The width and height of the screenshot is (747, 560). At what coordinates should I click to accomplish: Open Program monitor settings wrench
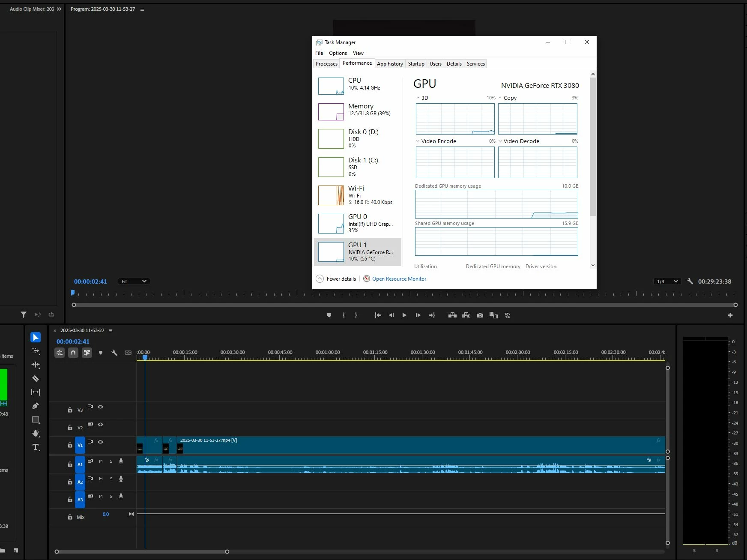[690, 281]
